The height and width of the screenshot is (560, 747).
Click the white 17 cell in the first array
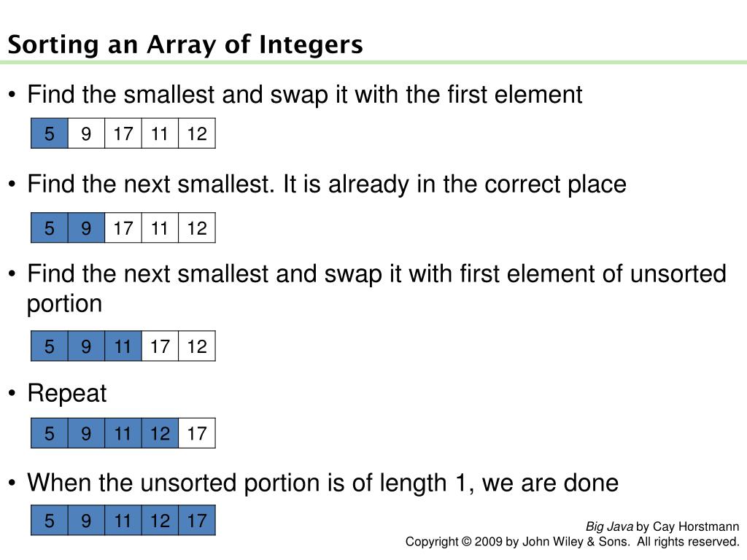coord(123,133)
